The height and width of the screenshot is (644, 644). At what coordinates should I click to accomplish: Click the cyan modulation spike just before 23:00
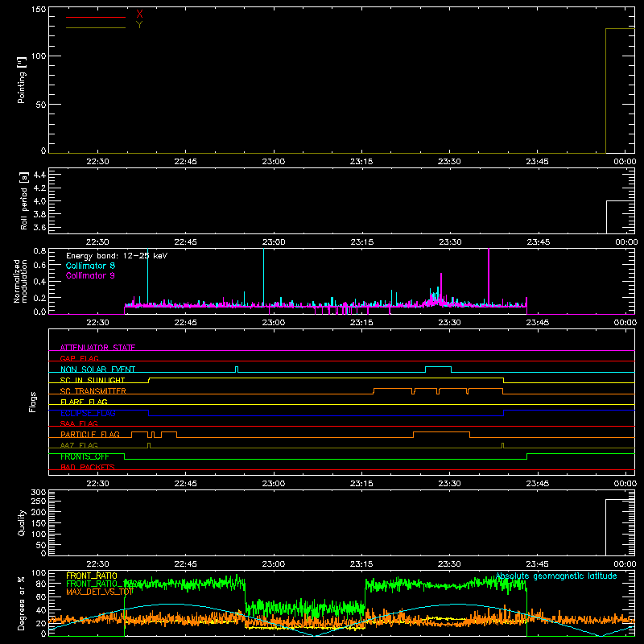pyautogui.click(x=264, y=277)
